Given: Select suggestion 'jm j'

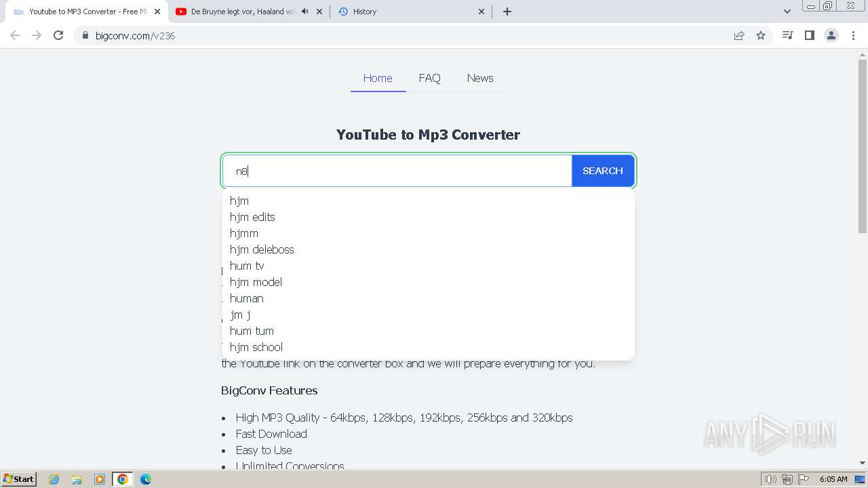Looking at the screenshot, I should pyautogui.click(x=429, y=314).
